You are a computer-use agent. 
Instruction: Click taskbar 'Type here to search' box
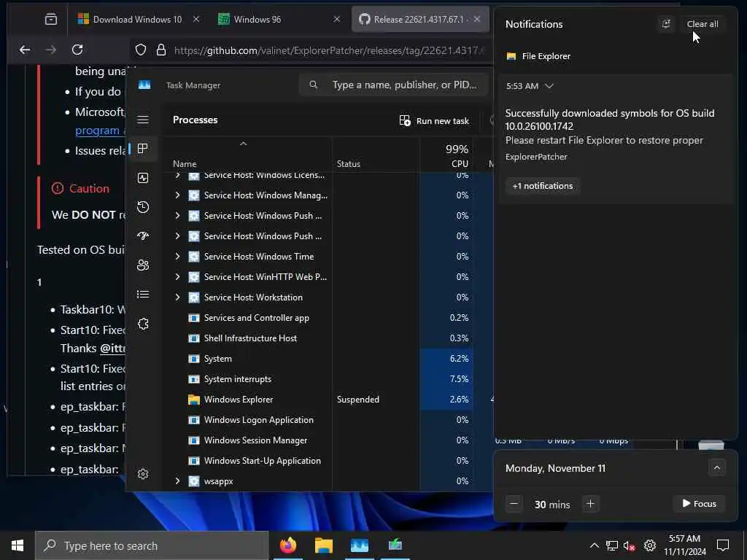tap(152, 545)
